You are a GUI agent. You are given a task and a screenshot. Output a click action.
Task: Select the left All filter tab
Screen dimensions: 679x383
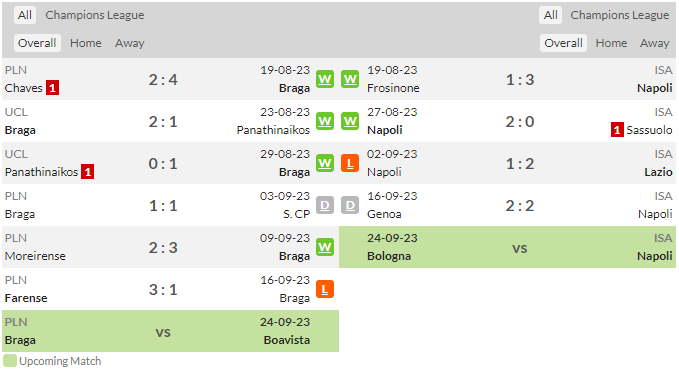[25, 15]
